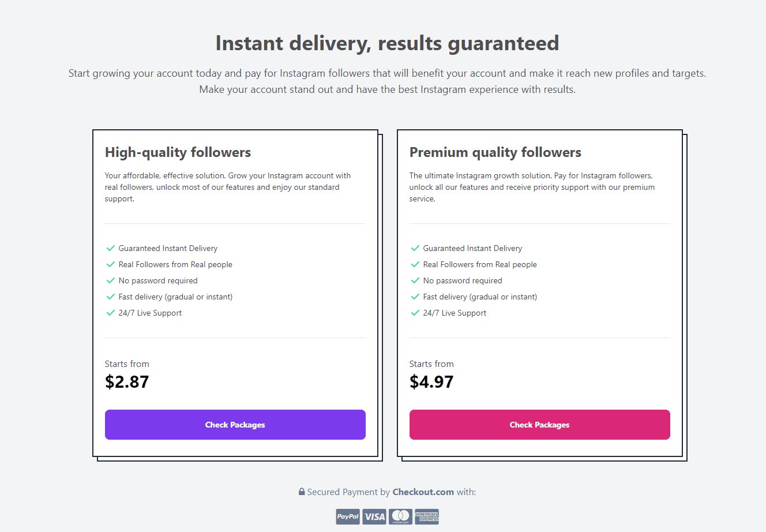Screen dimensions: 766x532
Task: Click the Instant delivery, results guaranteed title
Action: tap(387, 43)
